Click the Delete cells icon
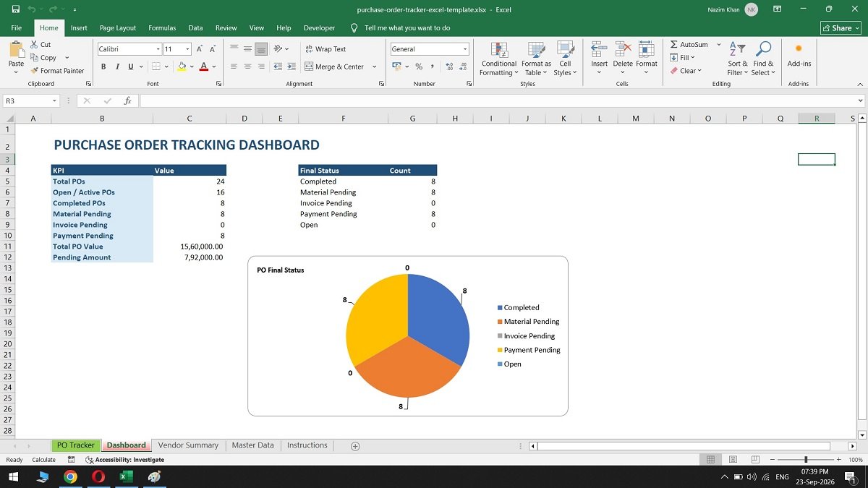868x488 pixels. 623,49
